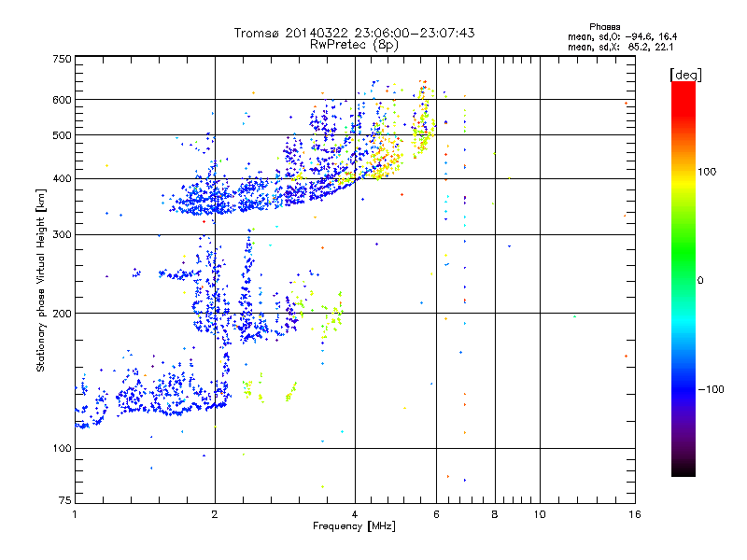
Task: Click colorbar tick label '100'
Action: tap(707, 172)
